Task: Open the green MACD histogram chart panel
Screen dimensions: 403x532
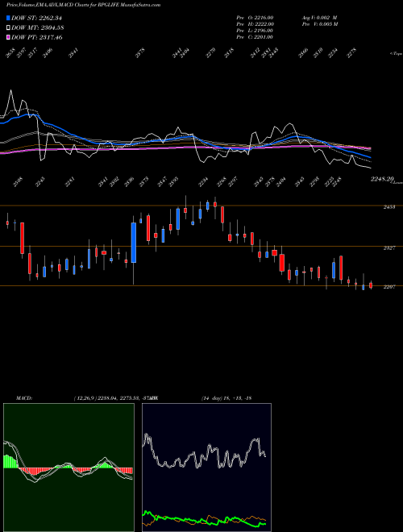Action: coord(69,468)
